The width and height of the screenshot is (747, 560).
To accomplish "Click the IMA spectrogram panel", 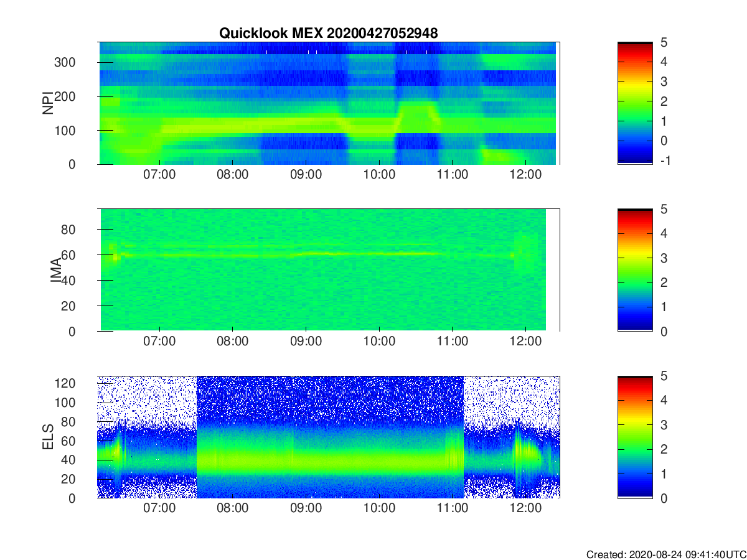I will point(329,270).
